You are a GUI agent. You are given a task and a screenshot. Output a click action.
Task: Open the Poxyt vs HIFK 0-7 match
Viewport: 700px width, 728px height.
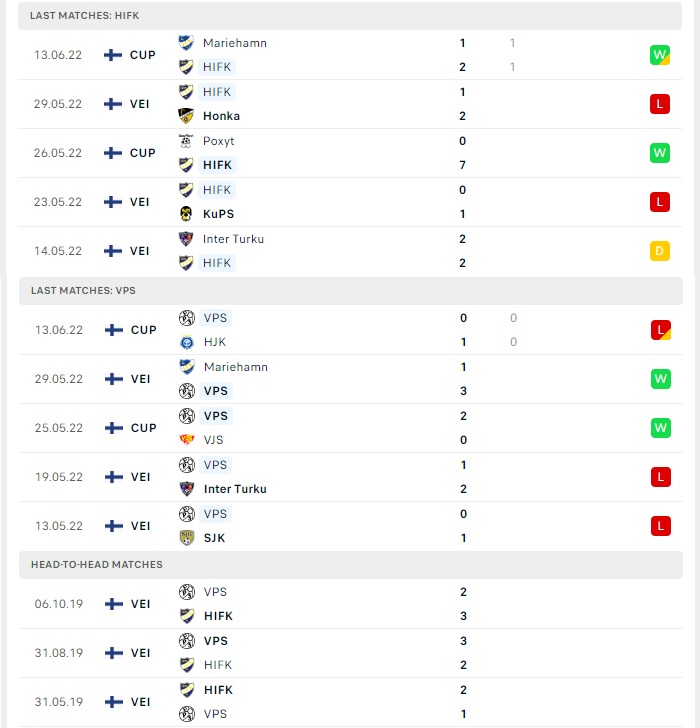[350, 153]
